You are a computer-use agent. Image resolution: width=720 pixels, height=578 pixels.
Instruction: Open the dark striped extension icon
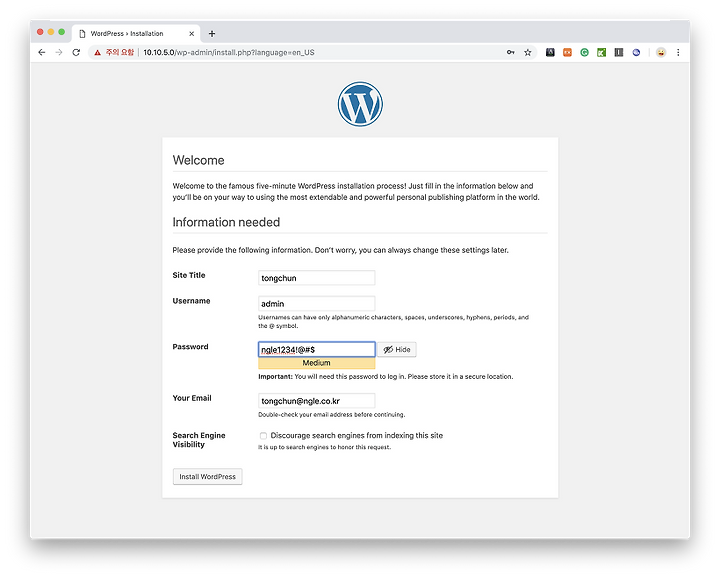tap(619, 52)
